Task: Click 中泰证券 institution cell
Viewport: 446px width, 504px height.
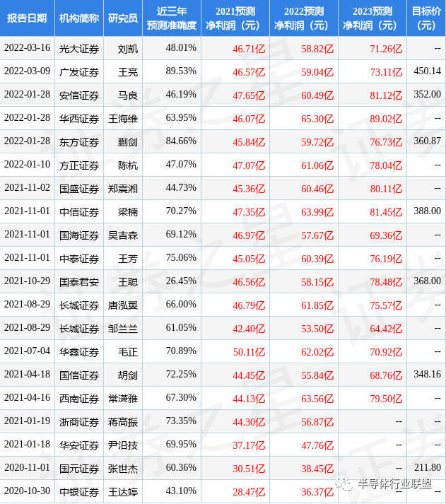Action: pyautogui.click(x=79, y=259)
